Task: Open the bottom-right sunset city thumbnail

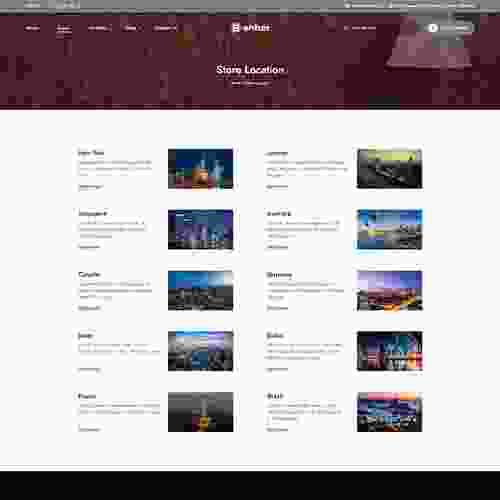Action: point(389,412)
